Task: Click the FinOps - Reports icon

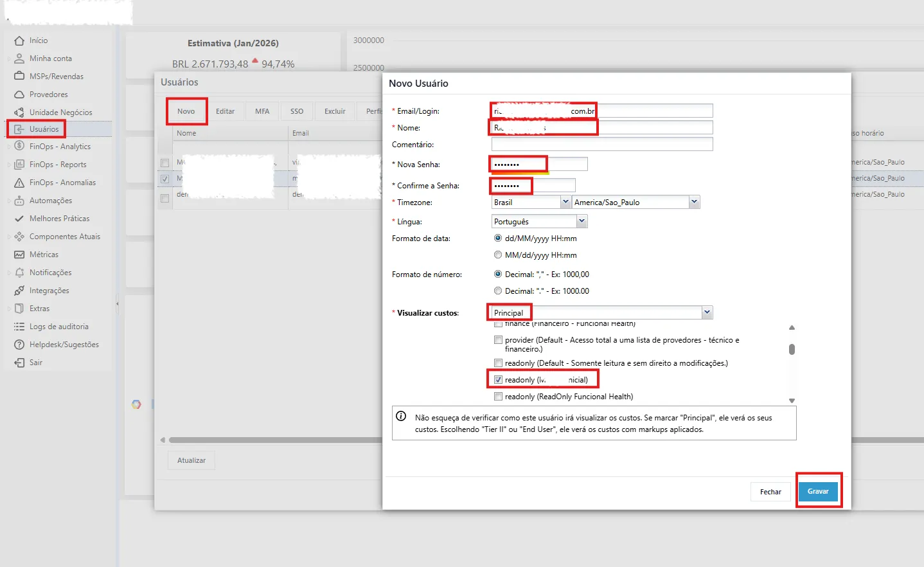Action: pyautogui.click(x=19, y=165)
